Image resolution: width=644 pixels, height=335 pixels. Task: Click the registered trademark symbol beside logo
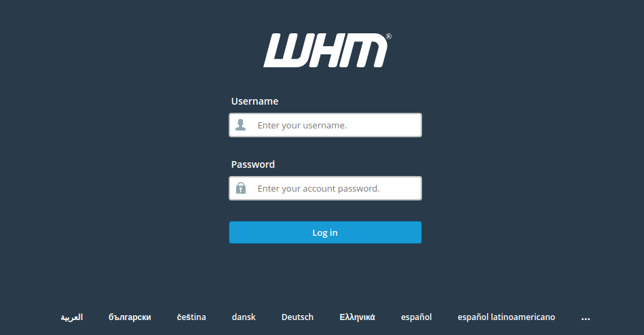389,36
